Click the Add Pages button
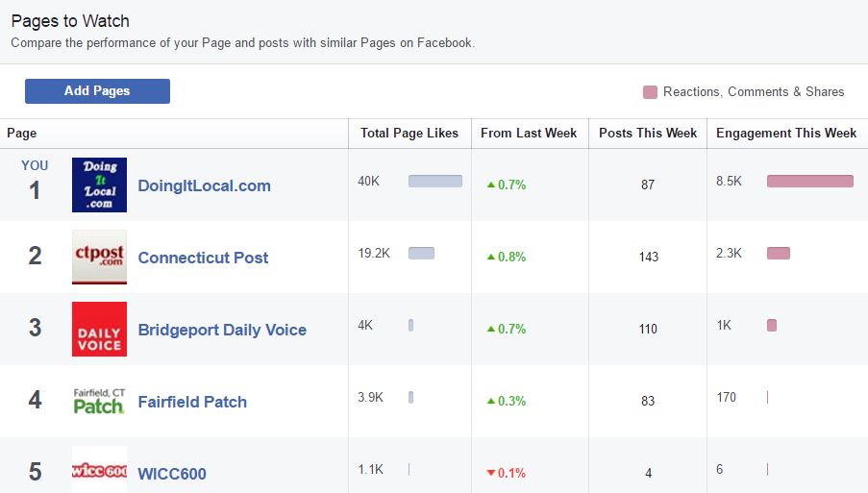This screenshot has height=493, width=868. [x=97, y=91]
